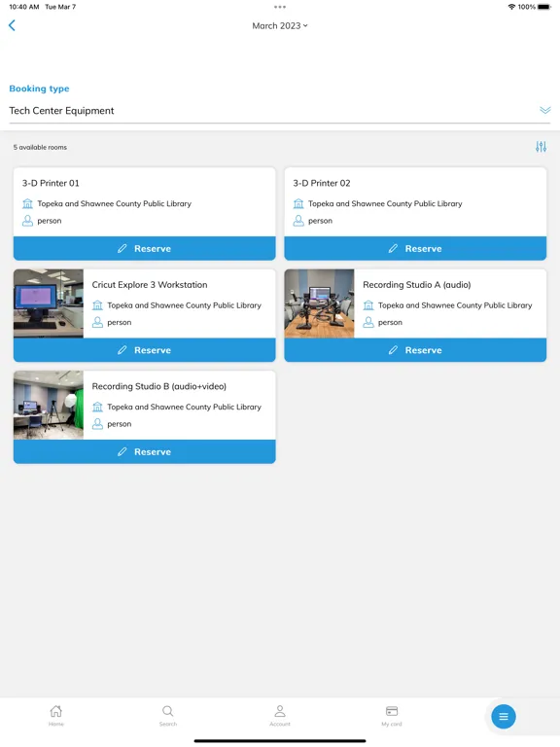Viewport: 560px width, 747px height.
Task: Click pencil icon on Recording Studio A Reserve
Action: 394,350
